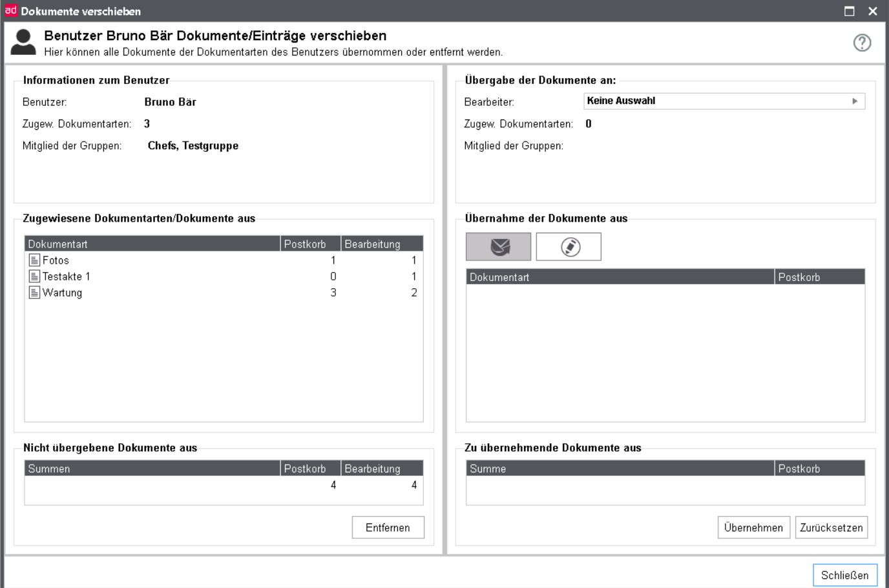Screen dimensions: 889x588
Task: Click the ad application logo icon
Action: [10, 11]
